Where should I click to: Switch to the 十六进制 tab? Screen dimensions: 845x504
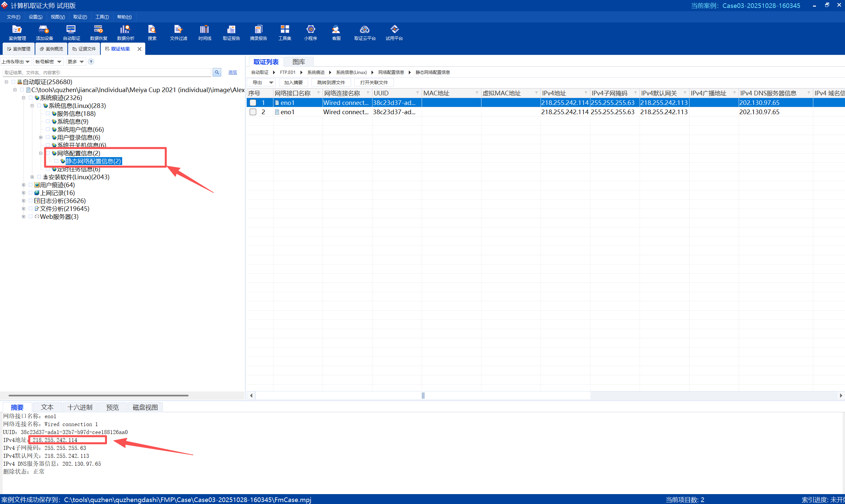80,407
